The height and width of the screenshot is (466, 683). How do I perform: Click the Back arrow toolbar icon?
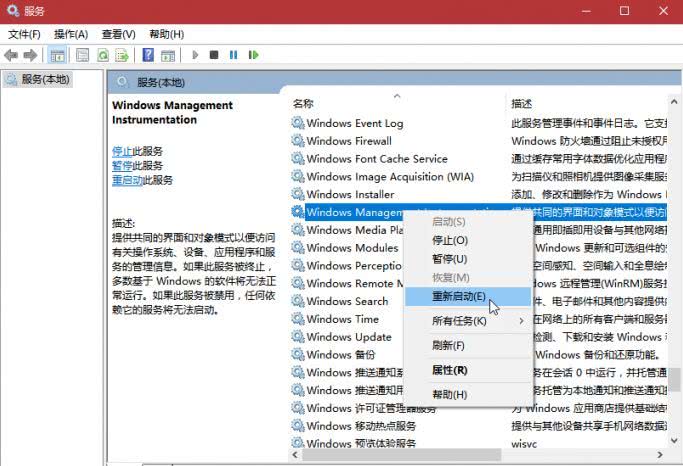[x=11, y=55]
